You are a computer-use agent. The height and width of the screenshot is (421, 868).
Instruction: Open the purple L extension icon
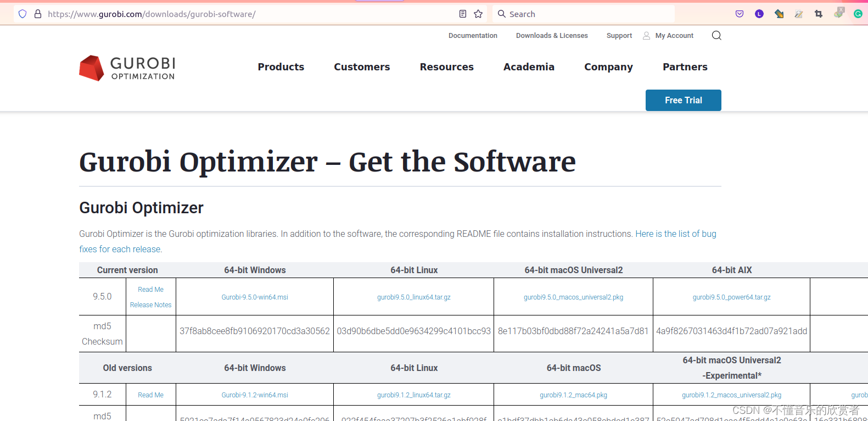click(759, 14)
